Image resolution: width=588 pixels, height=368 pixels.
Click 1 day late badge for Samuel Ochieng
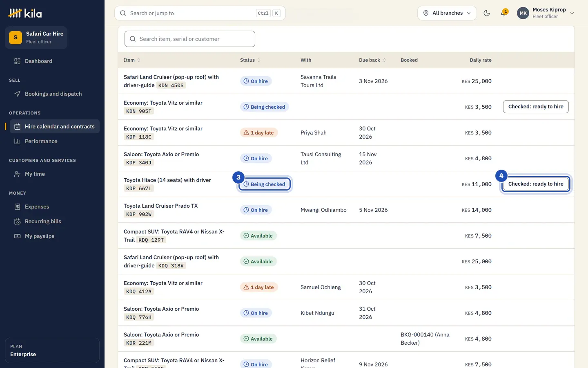point(259,287)
